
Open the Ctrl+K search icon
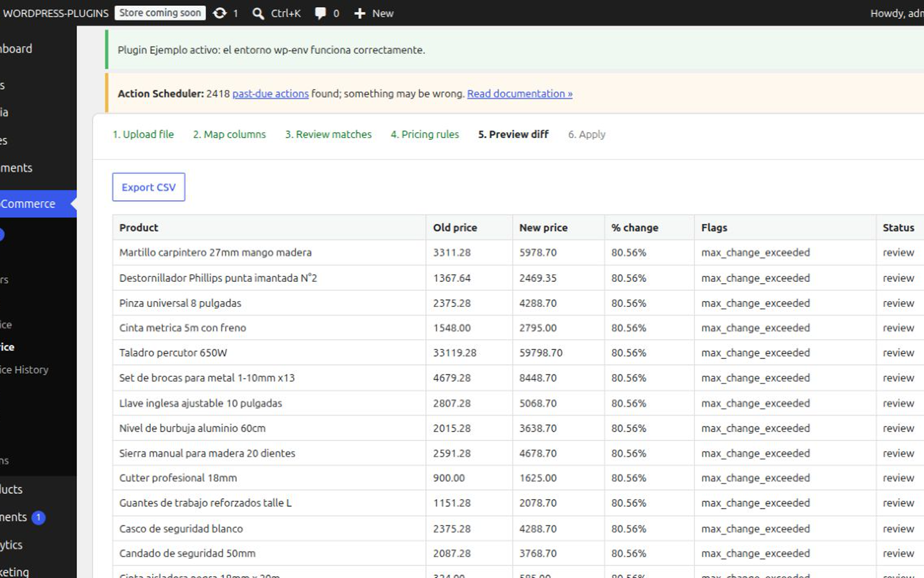258,13
